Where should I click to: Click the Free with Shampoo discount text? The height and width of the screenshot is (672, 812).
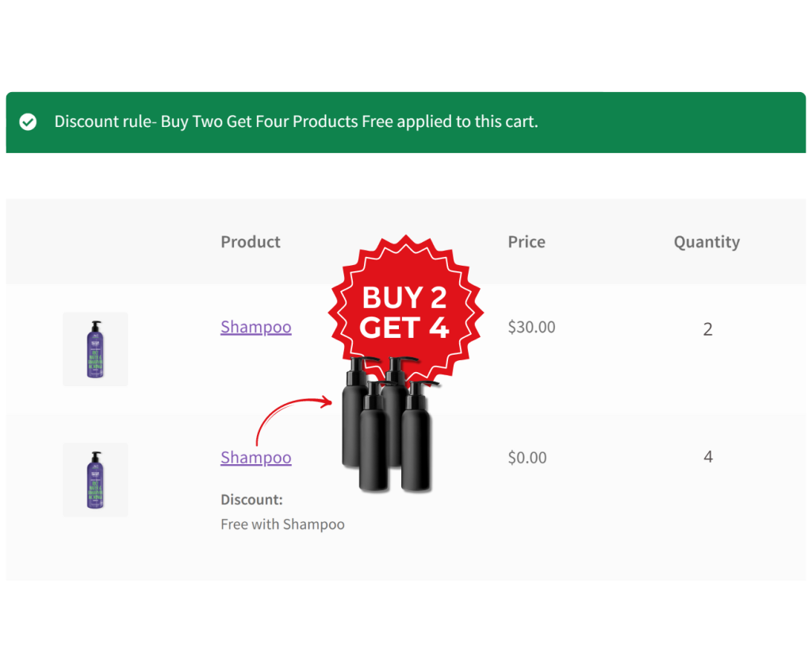pos(282,524)
